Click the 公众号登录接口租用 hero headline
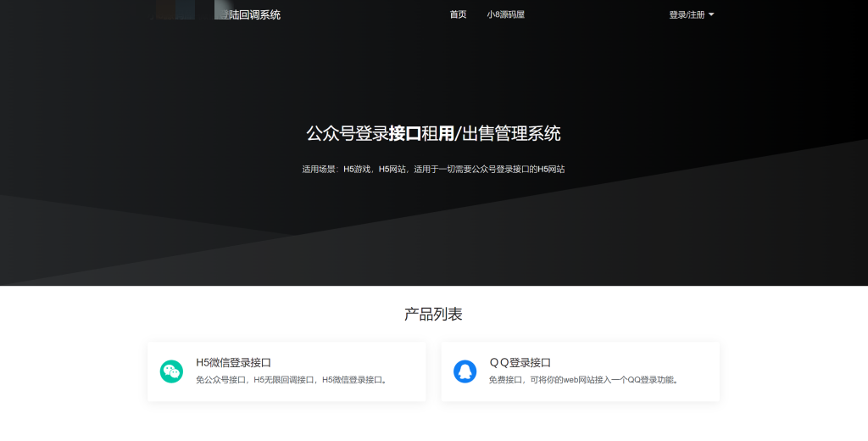 433,133
